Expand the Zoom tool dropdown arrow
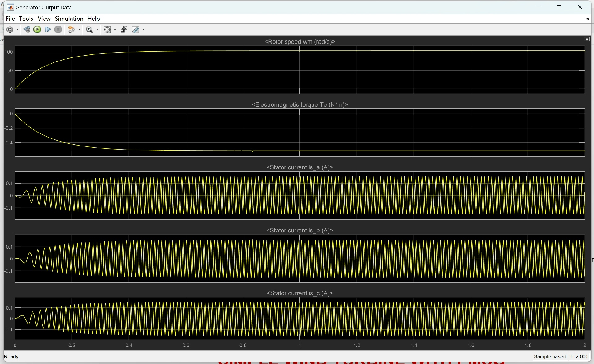Screen dimensions: 594x364 coord(97,30)
